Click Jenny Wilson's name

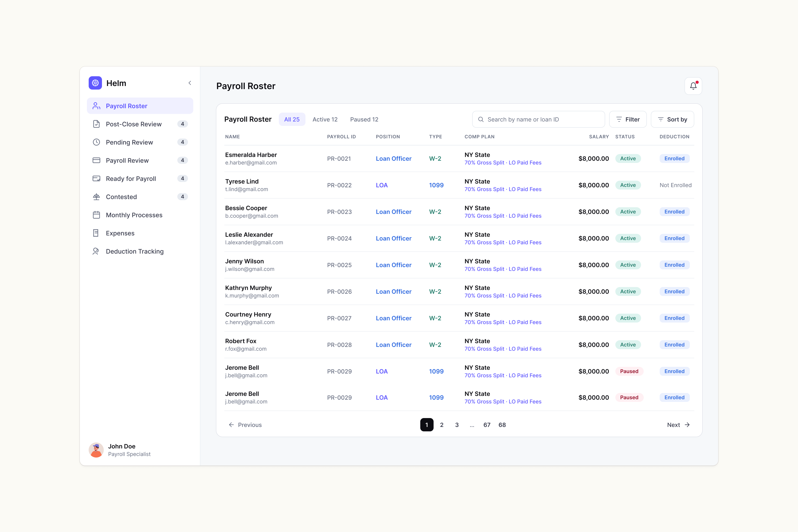[244, 261]
